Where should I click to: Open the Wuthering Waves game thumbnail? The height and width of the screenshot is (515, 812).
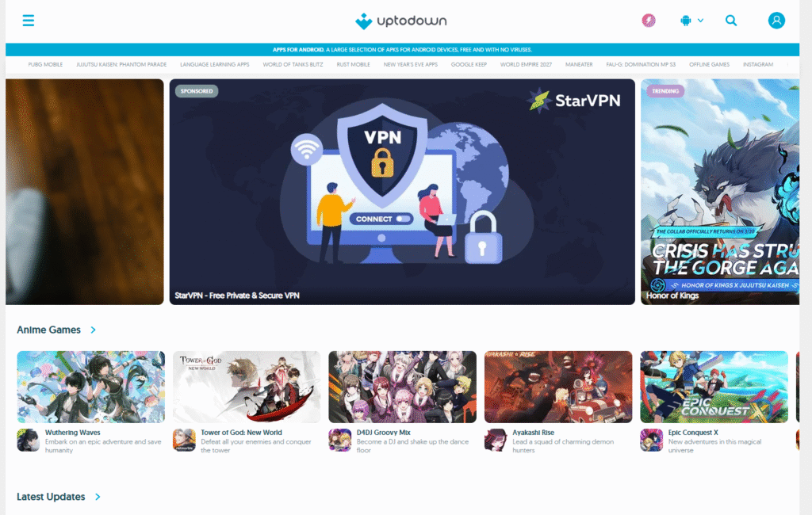click(x=91, y=387)
